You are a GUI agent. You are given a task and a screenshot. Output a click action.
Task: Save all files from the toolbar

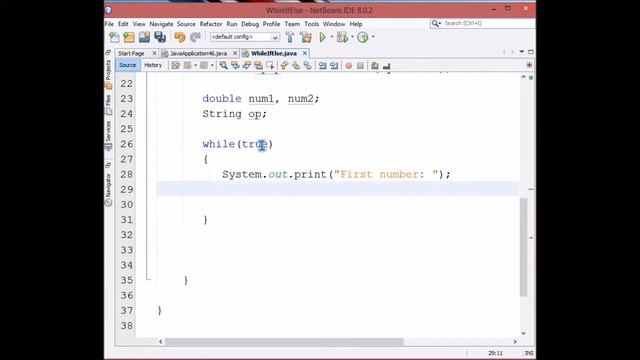(x=160, y=37)
